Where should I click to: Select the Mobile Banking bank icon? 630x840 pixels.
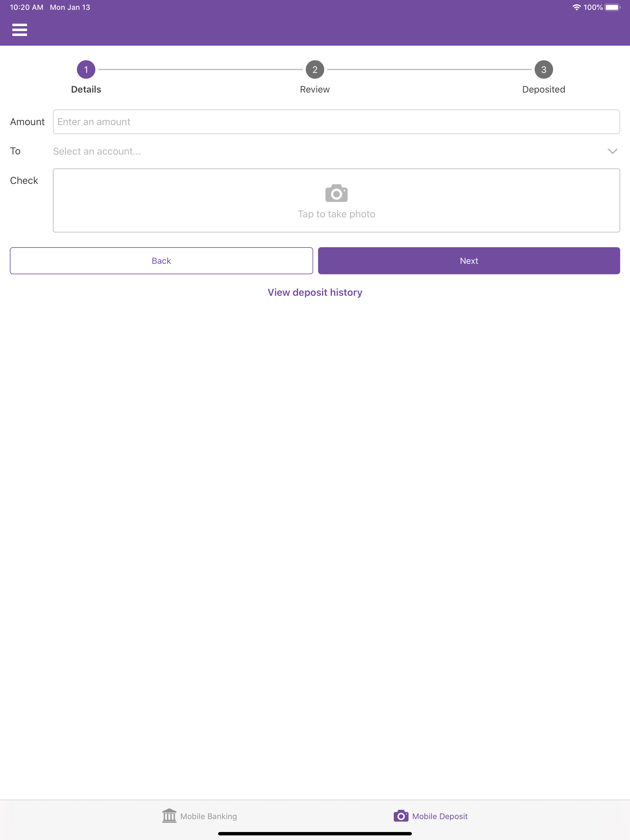tap(169, 816)
